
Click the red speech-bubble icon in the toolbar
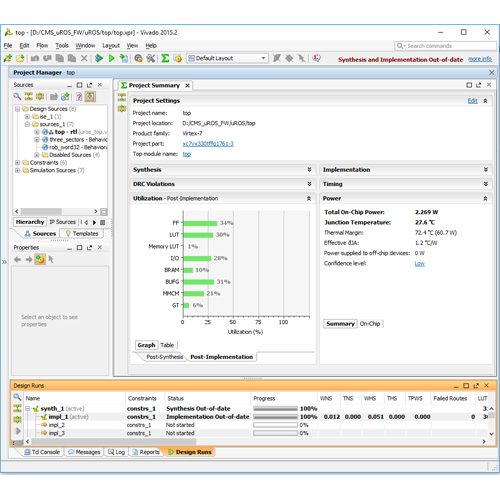(x=316, y=58)
